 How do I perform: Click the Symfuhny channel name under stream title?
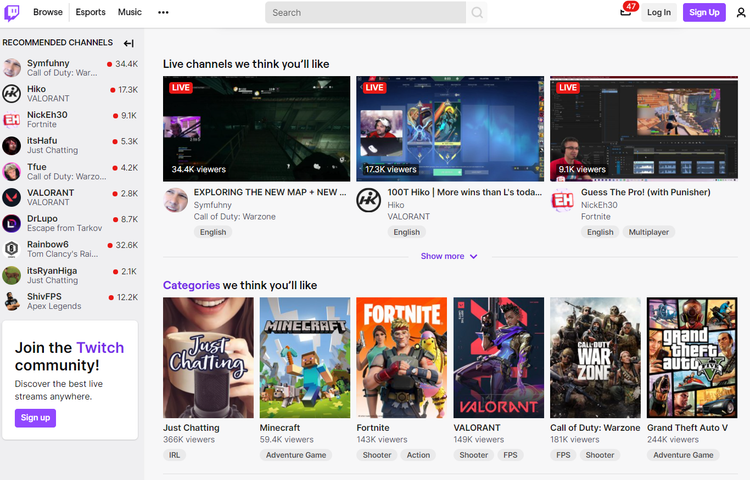pyautogui.click(x=213, y=205)
